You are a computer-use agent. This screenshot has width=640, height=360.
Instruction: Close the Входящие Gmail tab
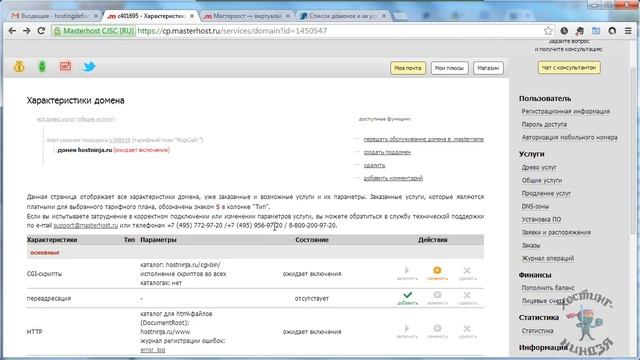tap(96, 16)
